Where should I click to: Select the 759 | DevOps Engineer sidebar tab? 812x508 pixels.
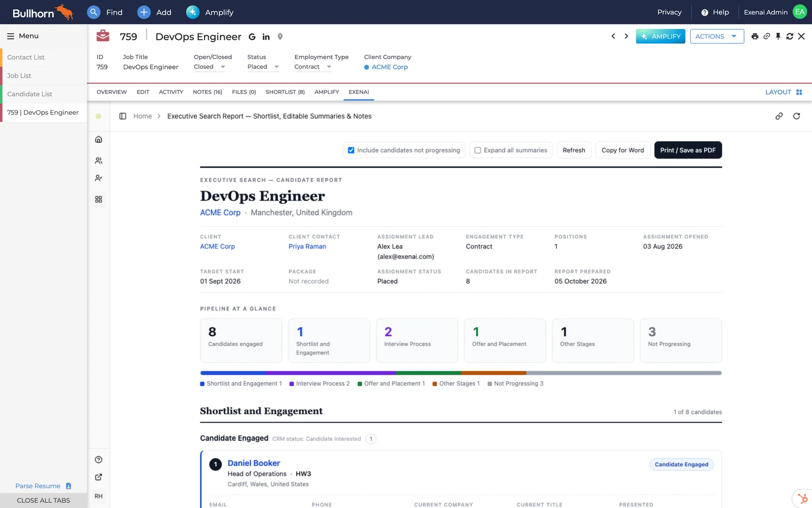[x=44, y=112]
